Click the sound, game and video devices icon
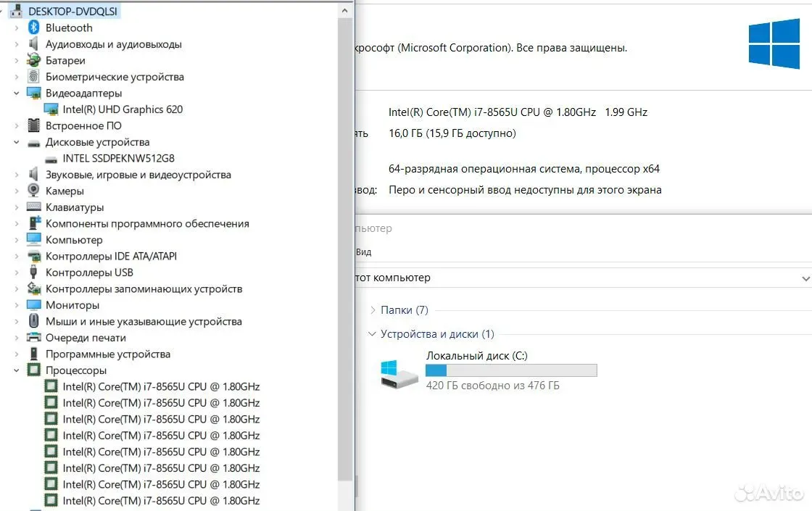This screenshot has height=511, width=812. tap(33, 175)
